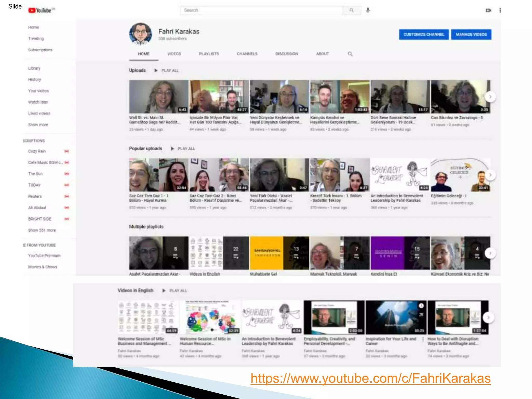Click PLAY ALL next to Popular uploads
This screenshot has height=399, width=532.
coord(186,149)
